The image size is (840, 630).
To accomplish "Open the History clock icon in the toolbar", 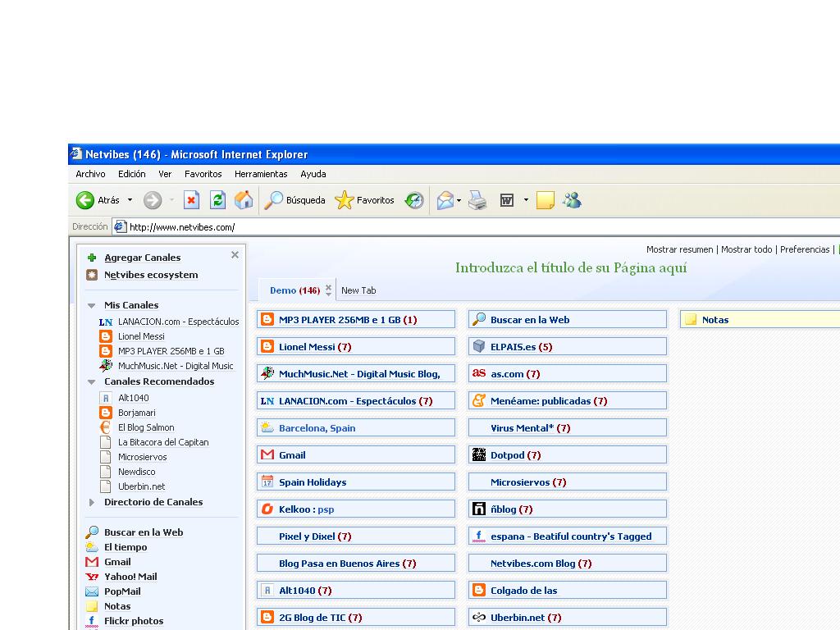I will (x=414, y=200).
